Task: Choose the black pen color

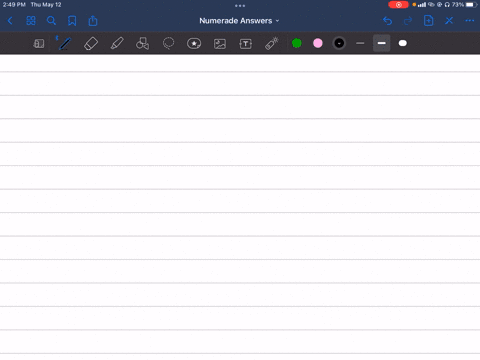Action: [x=339, y=43]
